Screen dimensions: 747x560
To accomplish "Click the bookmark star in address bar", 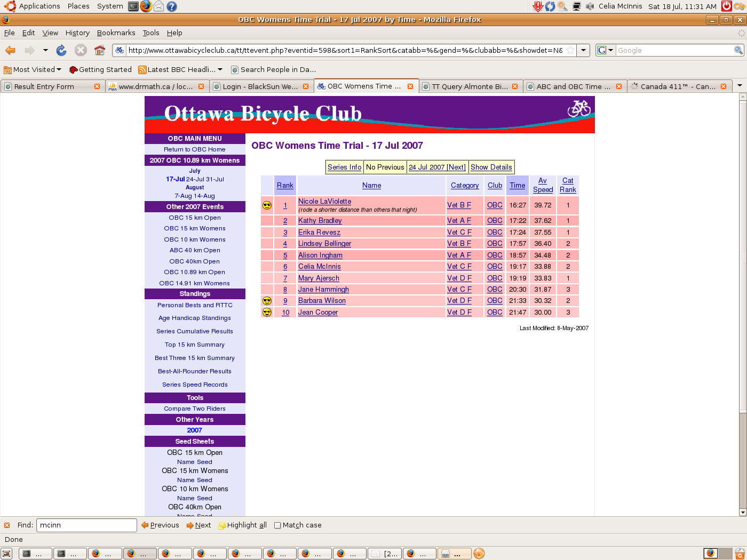I will pos(570,50).
